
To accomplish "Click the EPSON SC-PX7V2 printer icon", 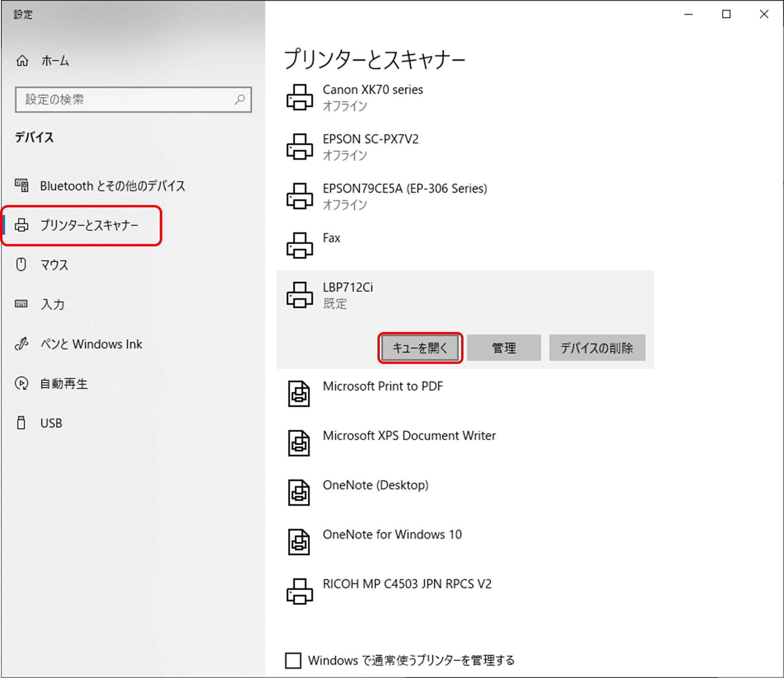I will (x=299, y=147).
